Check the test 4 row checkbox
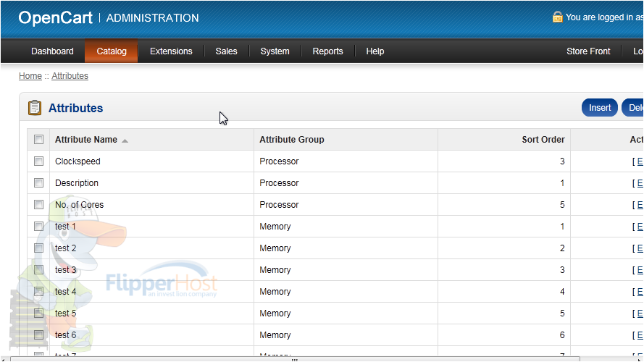The width and height of the screenshot is (644, 362). coord(38,292)
